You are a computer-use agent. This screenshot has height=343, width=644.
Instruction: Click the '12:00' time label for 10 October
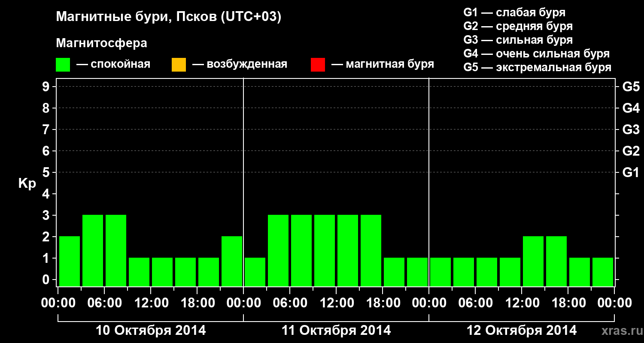[151, 303]
